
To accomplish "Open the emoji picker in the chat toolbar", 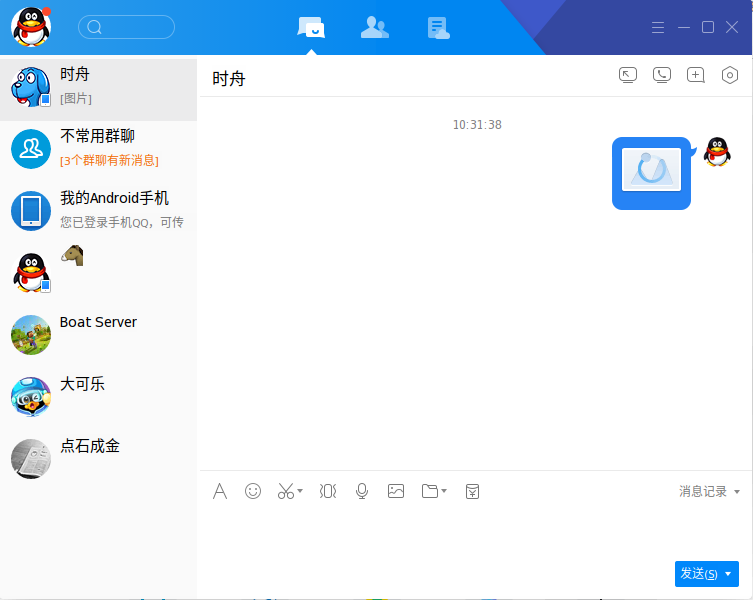I will (253, 491).
